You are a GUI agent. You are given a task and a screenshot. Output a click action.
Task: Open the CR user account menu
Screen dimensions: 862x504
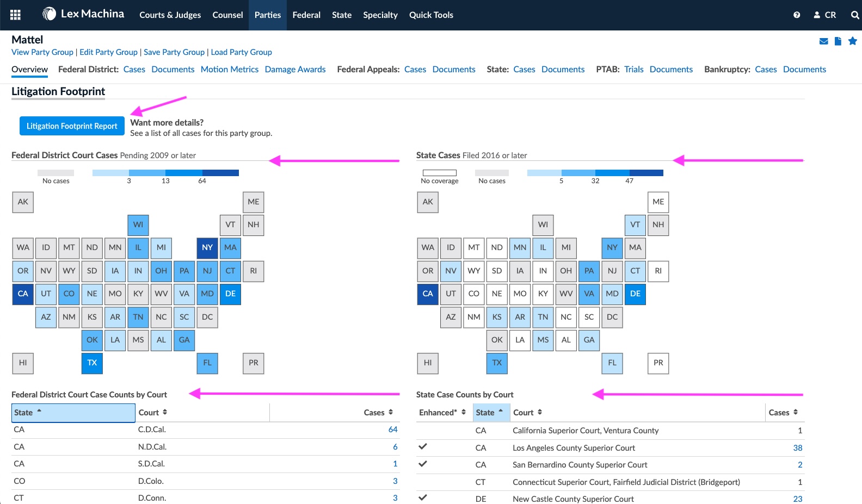coord(825,15)
